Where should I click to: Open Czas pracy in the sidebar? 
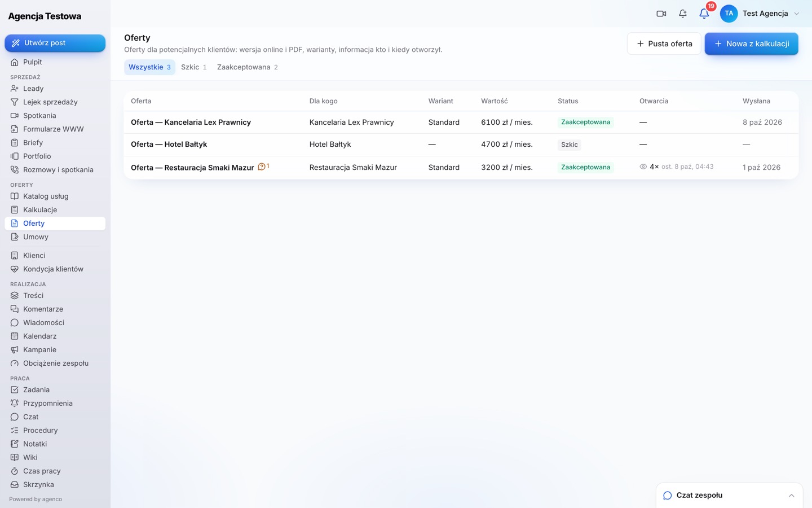pos(55,471)
